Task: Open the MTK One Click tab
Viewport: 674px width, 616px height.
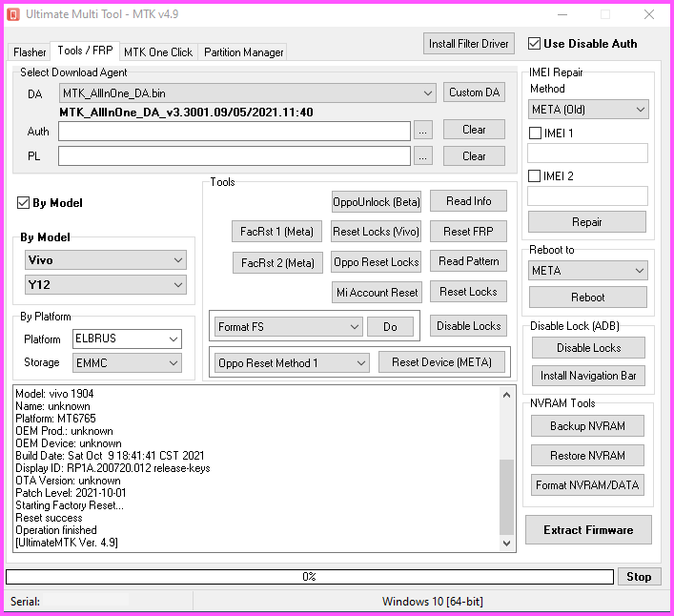Action: pos(158,52)
